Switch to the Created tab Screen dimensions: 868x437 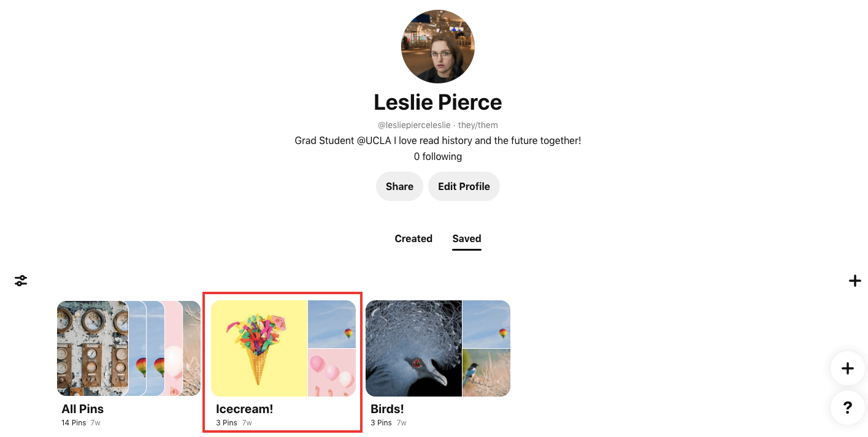[x=413, y=238]
